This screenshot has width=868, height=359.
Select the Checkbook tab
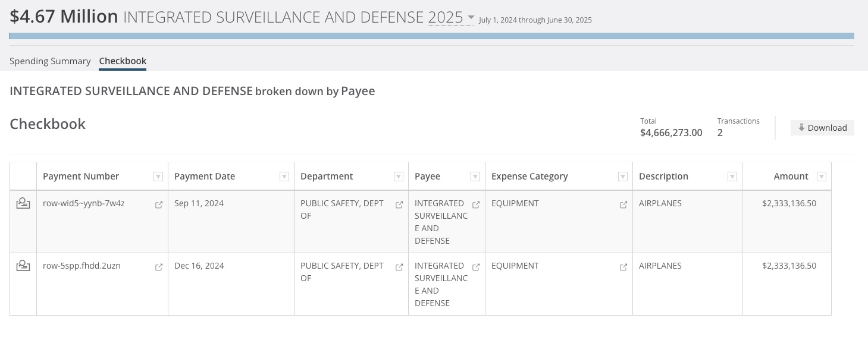pos(123,61)
